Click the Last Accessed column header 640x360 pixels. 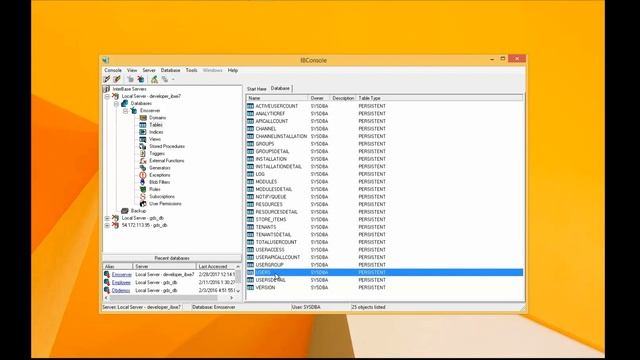(216, 267)
